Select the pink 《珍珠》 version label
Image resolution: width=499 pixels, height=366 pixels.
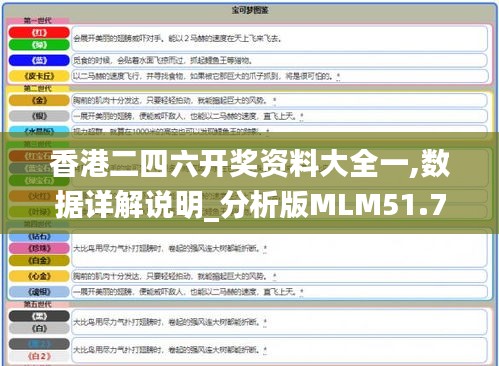[x=39, y=248]
